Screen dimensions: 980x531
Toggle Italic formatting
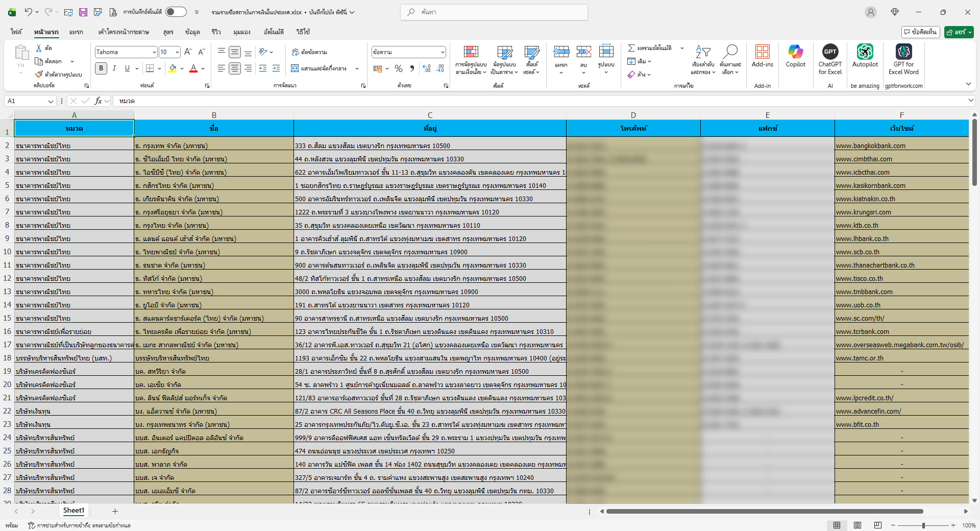tap(114, 68)
